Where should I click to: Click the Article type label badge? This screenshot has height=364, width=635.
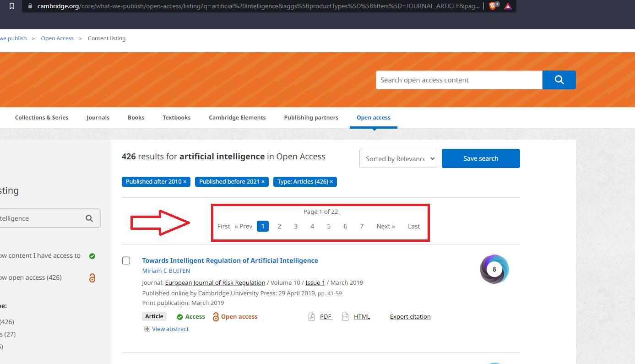point(154,316)
